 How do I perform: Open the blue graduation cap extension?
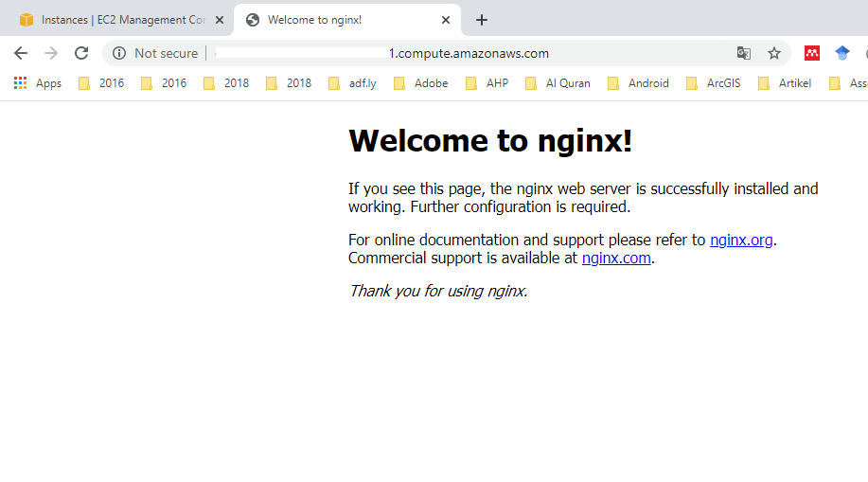point(842,53)
